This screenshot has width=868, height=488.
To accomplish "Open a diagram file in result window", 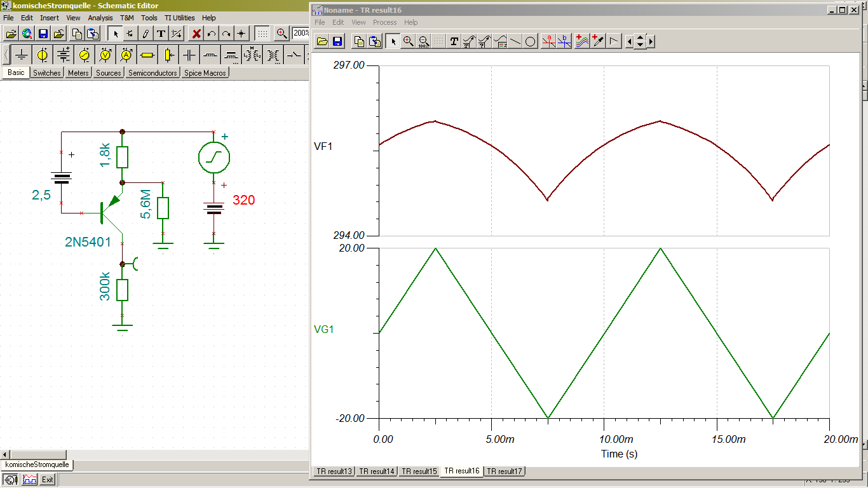I will point(322,42).
